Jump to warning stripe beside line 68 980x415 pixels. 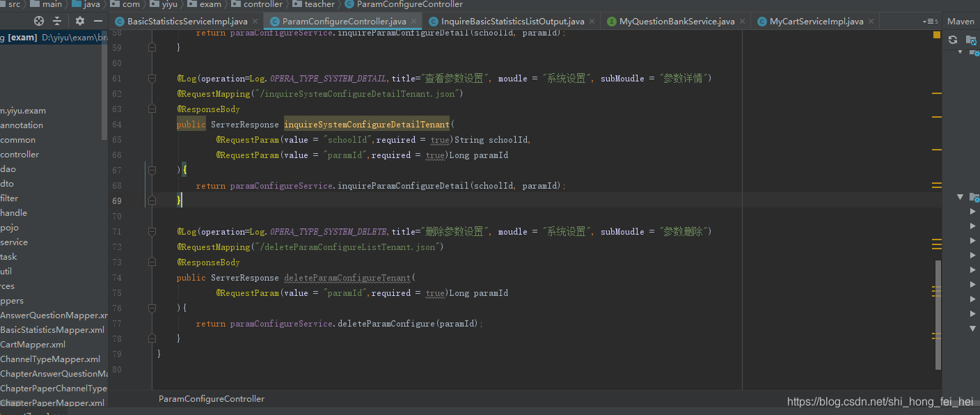coord(936,185)
